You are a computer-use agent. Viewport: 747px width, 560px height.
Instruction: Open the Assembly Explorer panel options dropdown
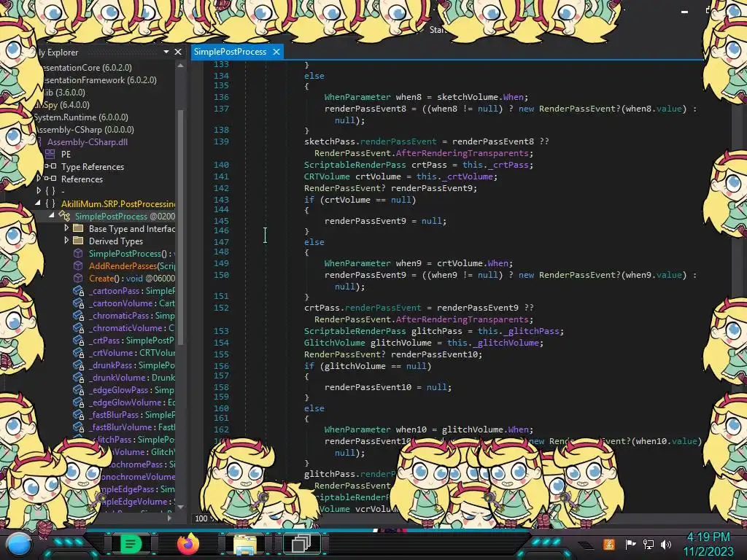pyautogui.click(x=166, y=52)
